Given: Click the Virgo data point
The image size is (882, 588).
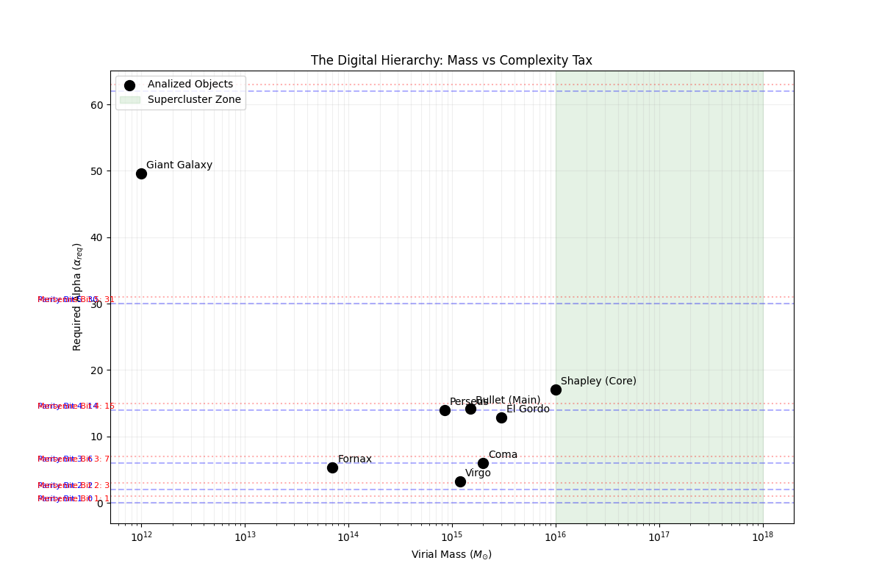Looking at the screenshot, I should 460,481.
